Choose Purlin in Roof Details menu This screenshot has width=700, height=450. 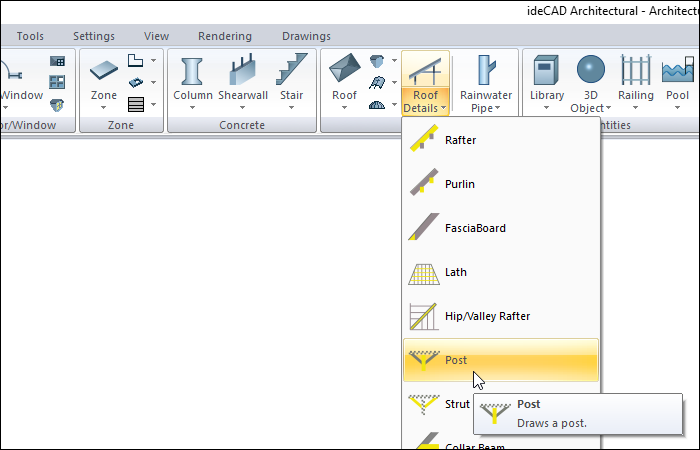point(460,184)
